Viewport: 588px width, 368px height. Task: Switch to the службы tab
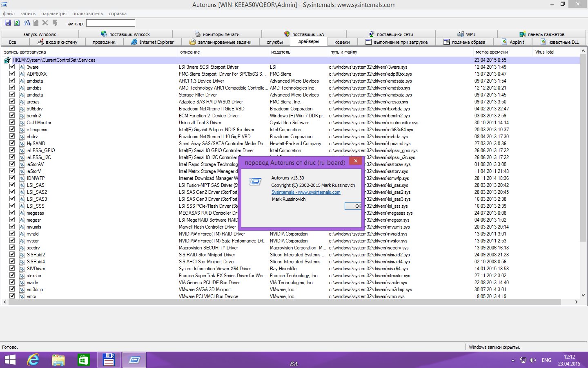(x=275, y=42)
